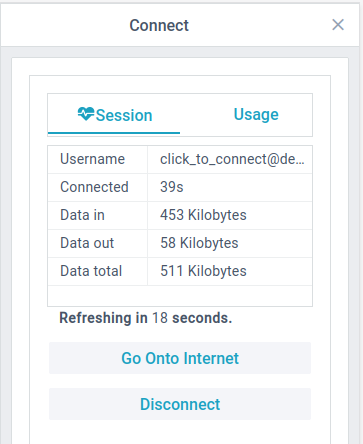Viewport: 363px width, 444px height.
Task: Click the Data in label
Action: (x=82, y=215)
